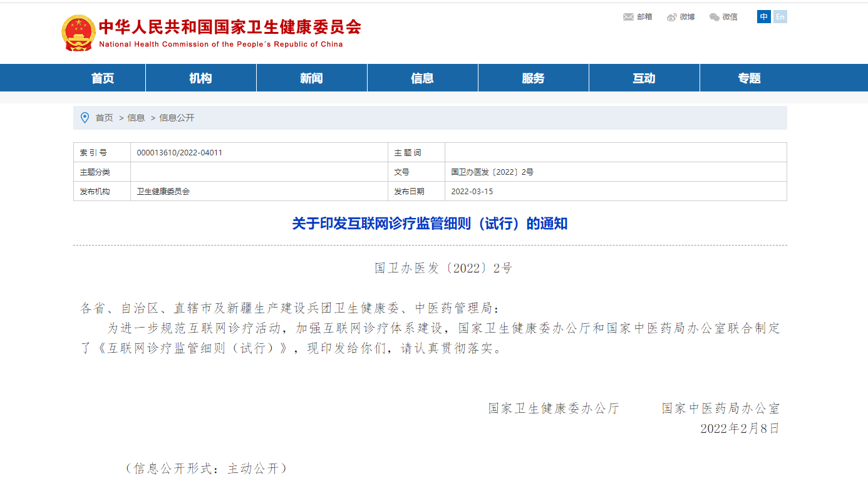The width and height of the screenshot is (868, 483).
Task: Click 信息 link in the breadcrumb
Action: point(136,118)
